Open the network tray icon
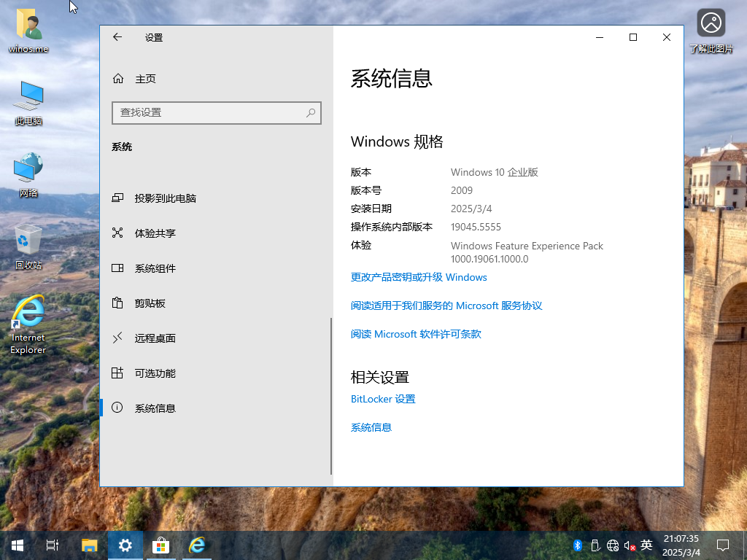This screenshot has width=747, height=560. (x=613, y=545)
